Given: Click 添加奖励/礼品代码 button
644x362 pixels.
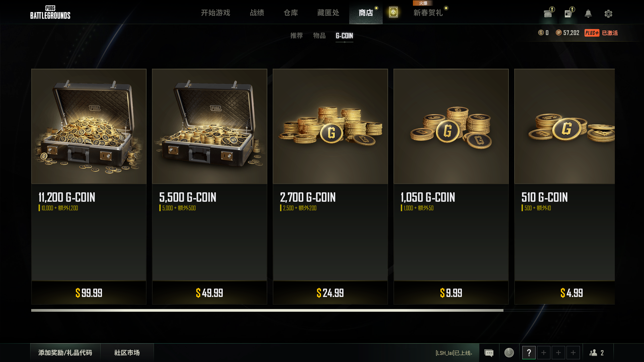Looking at the screenshot, I should pyautogui.click(x=65, y=353).
